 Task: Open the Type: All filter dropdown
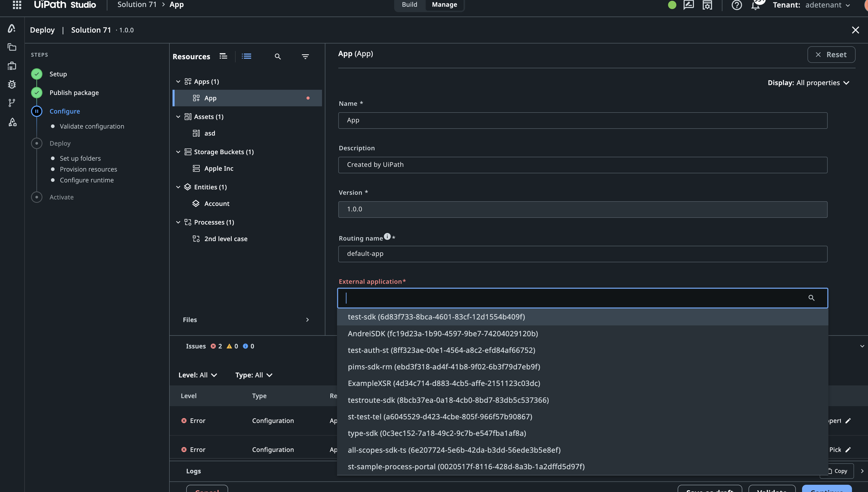pos(254,375)
